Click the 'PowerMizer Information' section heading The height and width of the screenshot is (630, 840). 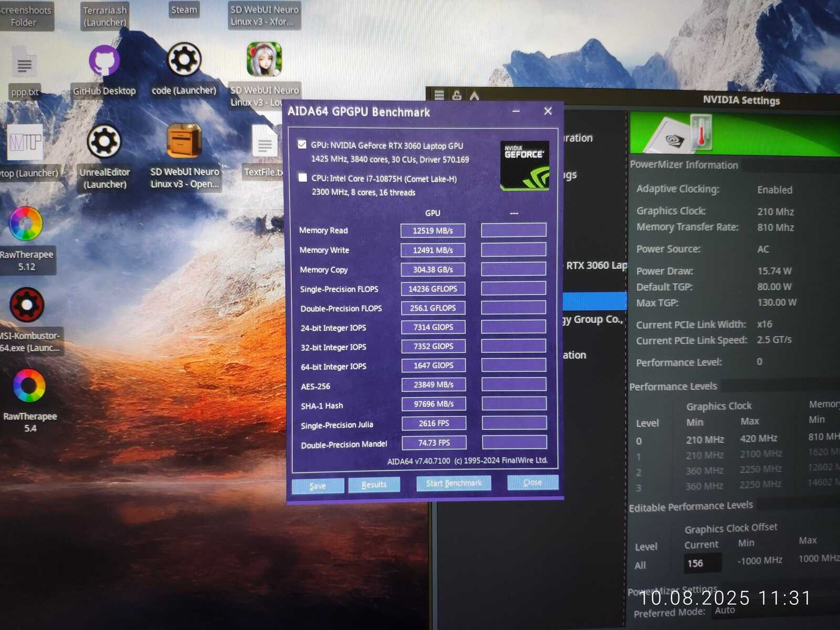pyautogui.click(x=684, y=165)
